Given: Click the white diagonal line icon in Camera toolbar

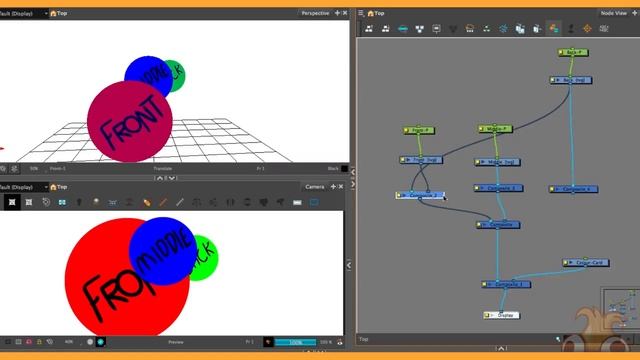Looking at the screenshot, I should click(x=180, y=202).
